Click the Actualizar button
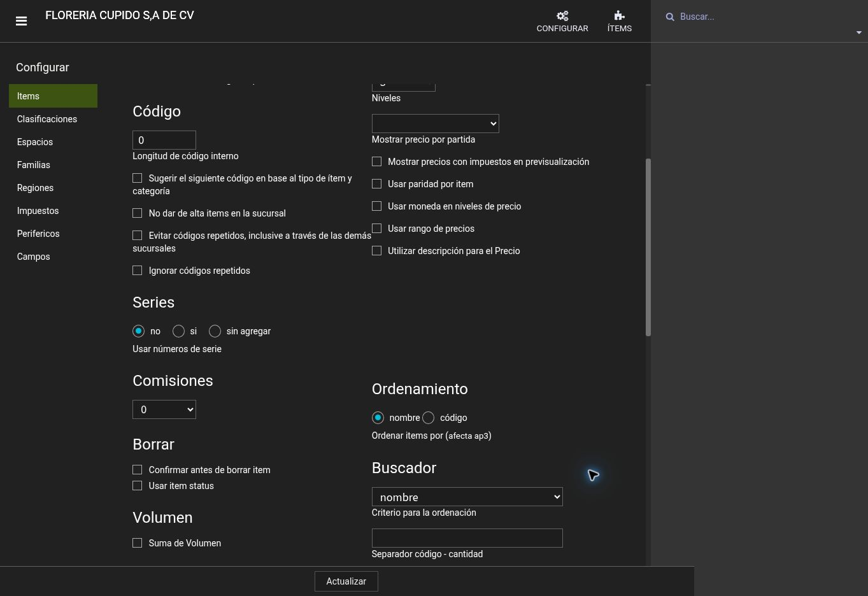868x596 pixels. (x=346, y=581)
